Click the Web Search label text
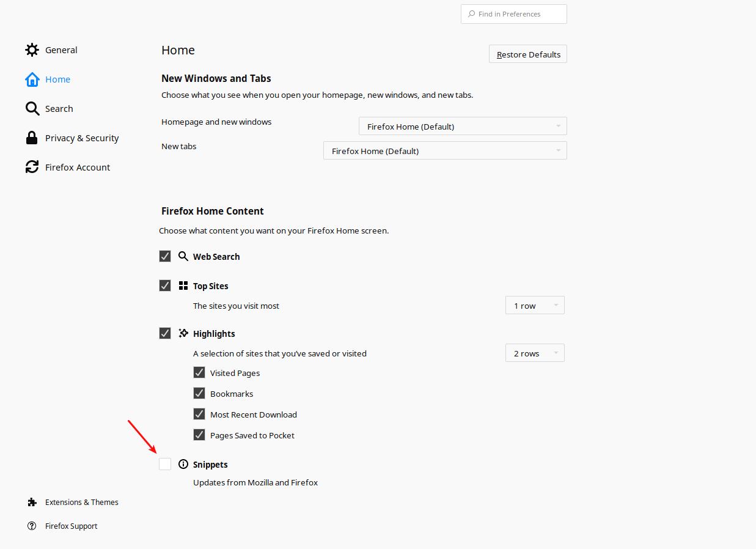756x549 pixels. click(216, 257)
